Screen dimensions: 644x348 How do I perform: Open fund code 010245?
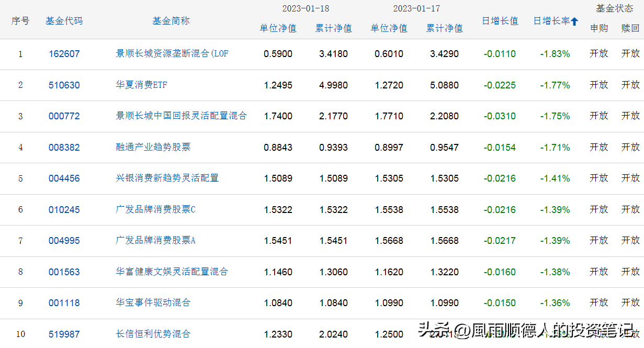pyautogui.click(x=64, y=210)
